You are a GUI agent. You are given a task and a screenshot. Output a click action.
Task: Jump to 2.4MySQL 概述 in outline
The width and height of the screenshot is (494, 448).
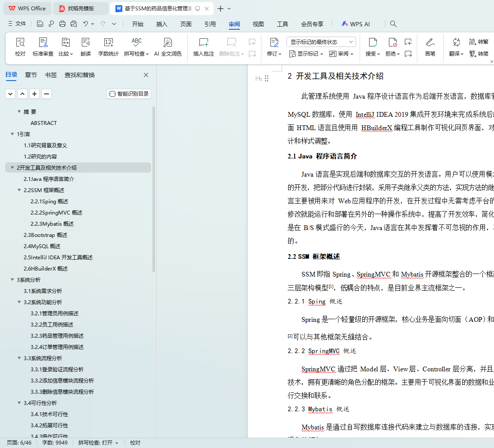42,246
